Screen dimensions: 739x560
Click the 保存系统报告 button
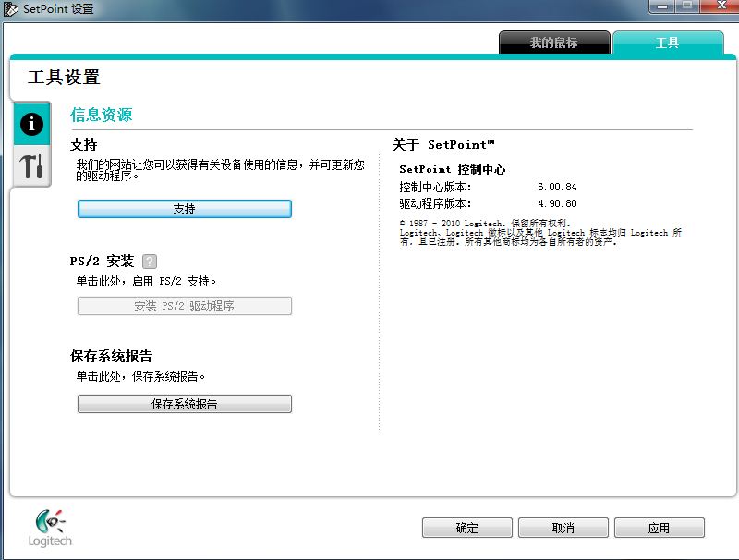click(x=185, y=404)
